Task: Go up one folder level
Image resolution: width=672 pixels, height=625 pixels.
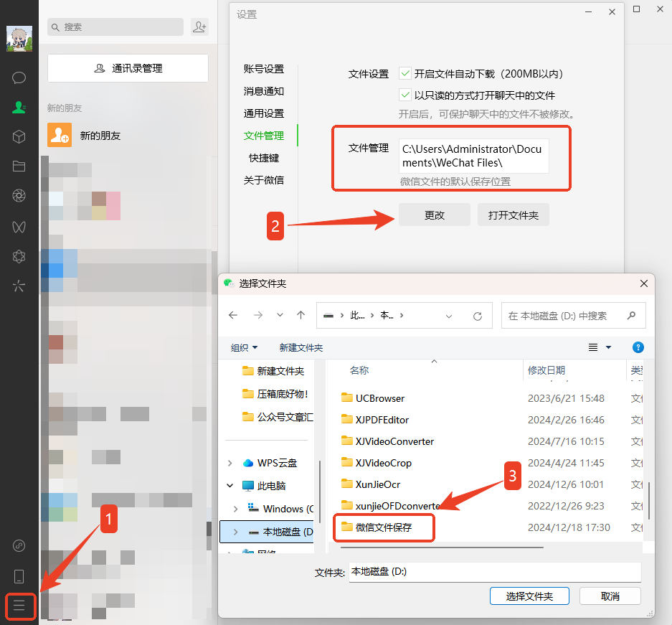Action: pos(300,316)
